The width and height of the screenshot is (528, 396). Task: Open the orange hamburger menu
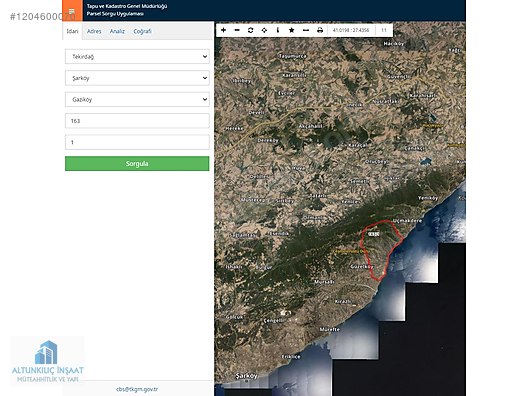72,10
